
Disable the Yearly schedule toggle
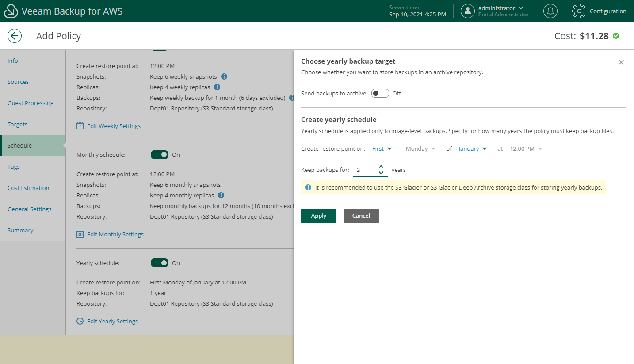pos(160,263)
